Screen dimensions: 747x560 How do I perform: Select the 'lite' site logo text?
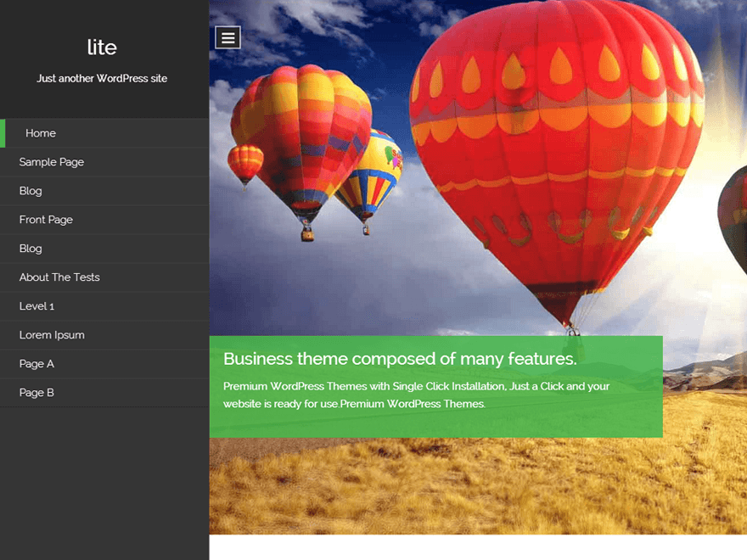[x=102, y=48]
